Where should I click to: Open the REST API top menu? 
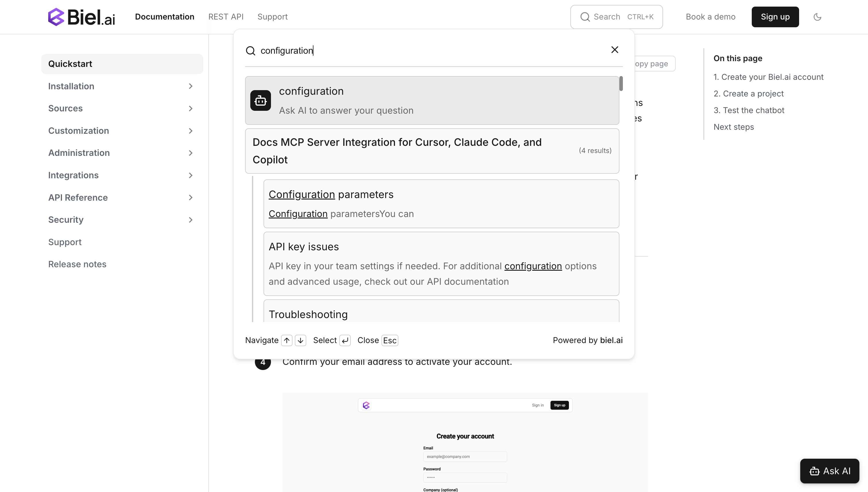pyautogui.click(x=226, y=17)
